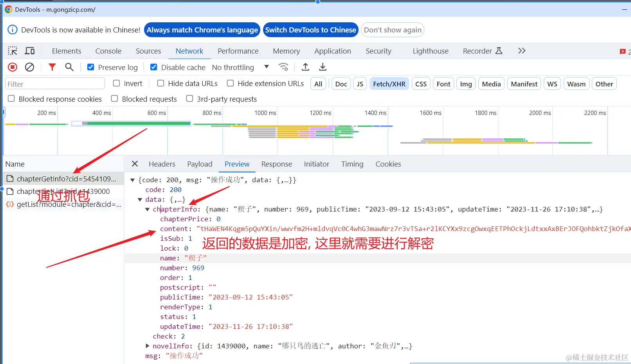Select the chapterGetInfo?cid request
631x364 pixels.
64,179
